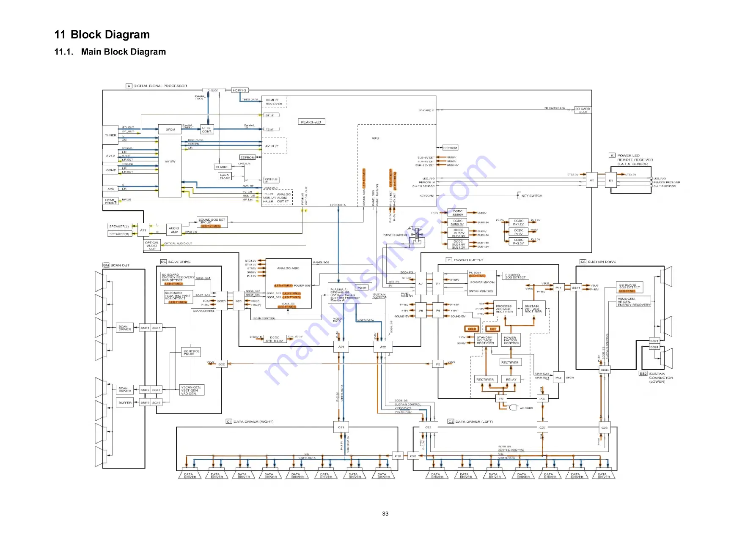Image resolution: width=756 pixels, height=534 pixels.
Task: Click the 'AV SW' block
Action: pyautogui.click(x=170, y=167)
